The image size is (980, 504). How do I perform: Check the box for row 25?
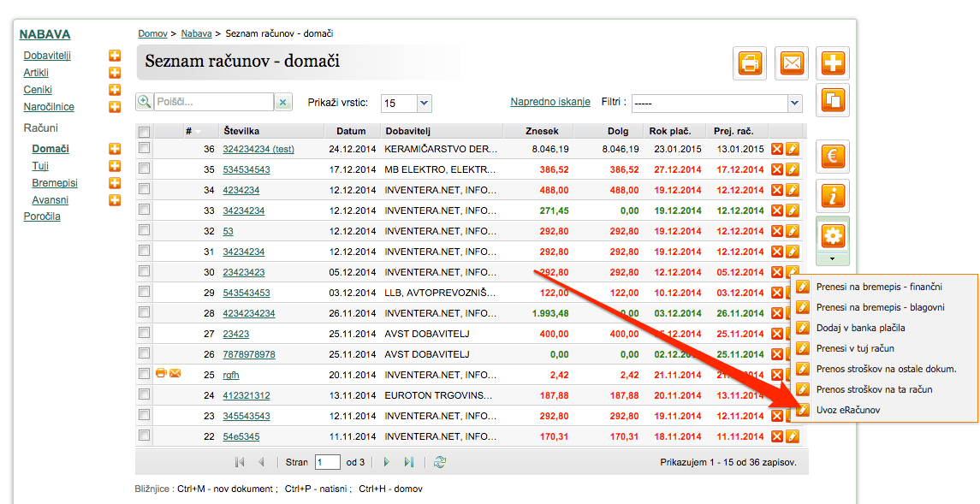click(145, 373)
